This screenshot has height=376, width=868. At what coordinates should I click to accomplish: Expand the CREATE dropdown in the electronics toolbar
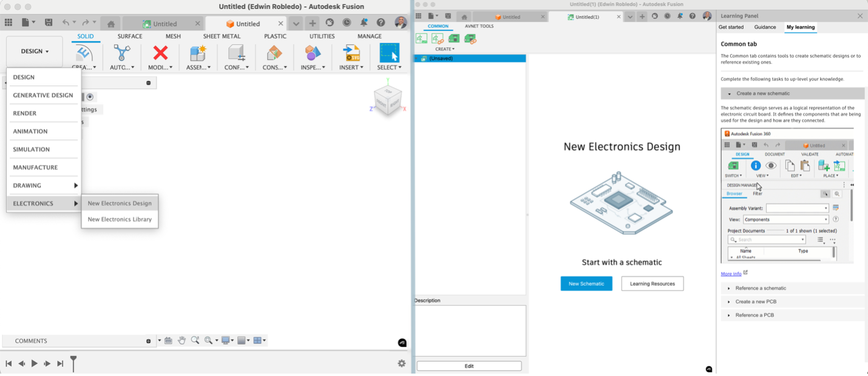click(x=444, y=49)
